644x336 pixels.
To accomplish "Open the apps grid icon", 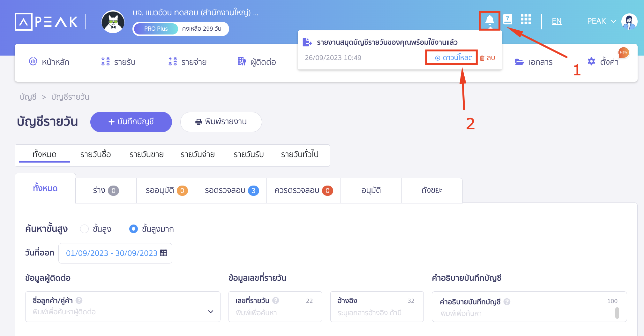I will [526, 19].
